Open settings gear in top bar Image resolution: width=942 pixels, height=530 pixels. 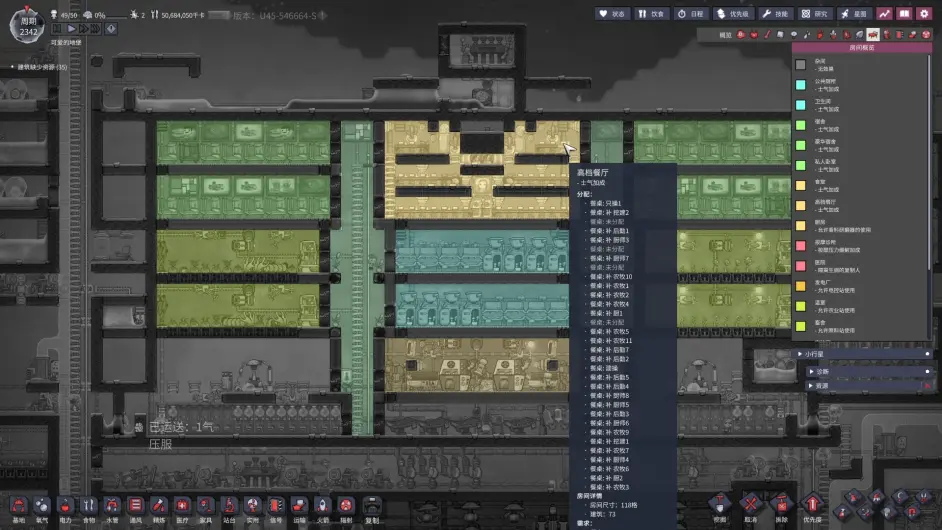tap(923, 14)
